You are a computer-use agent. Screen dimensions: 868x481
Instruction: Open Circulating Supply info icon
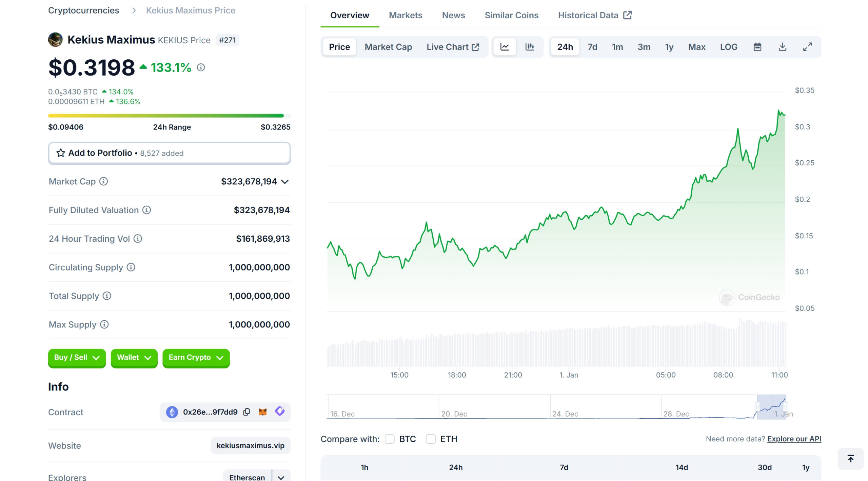(131, 267)
